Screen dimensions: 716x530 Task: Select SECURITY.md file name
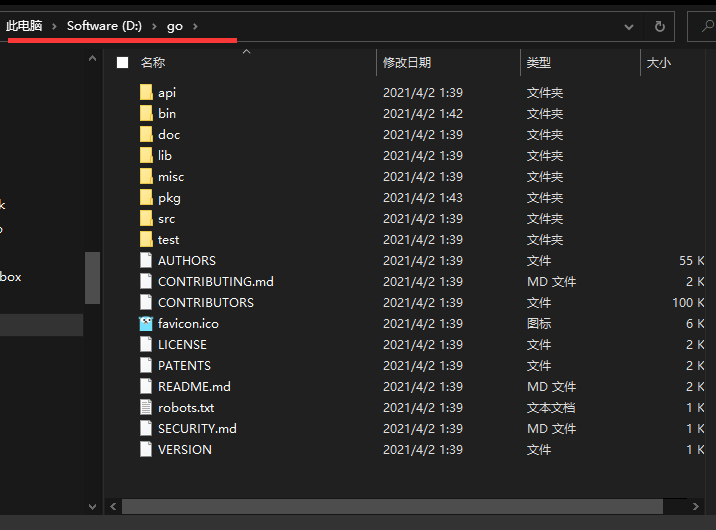[x=197, y=428]
